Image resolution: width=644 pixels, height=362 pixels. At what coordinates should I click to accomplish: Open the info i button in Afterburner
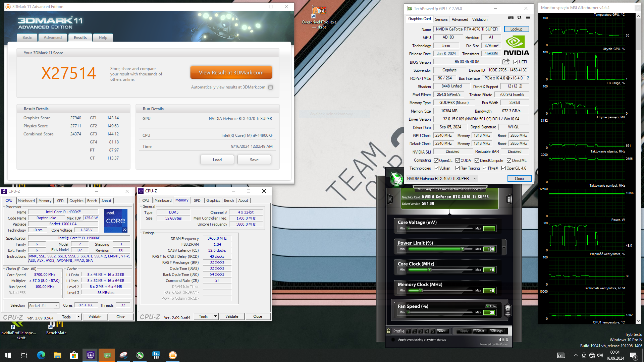(509, 199)
